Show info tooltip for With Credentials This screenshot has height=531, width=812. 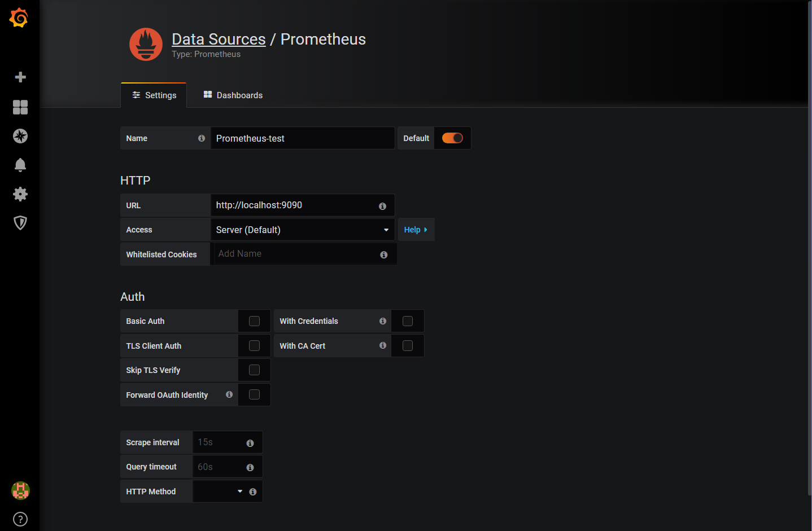[383, 321]
